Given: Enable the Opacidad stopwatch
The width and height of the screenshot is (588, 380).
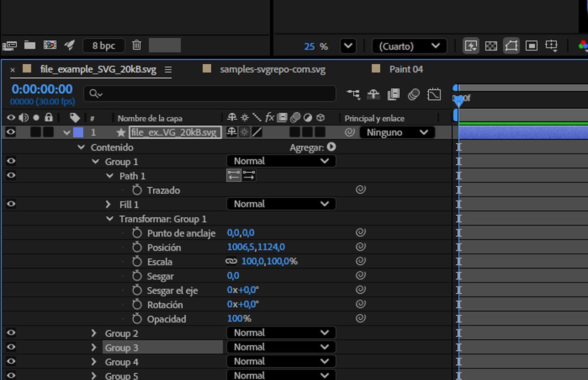Looking at the screenshot, I should click(x=137, y=319).
